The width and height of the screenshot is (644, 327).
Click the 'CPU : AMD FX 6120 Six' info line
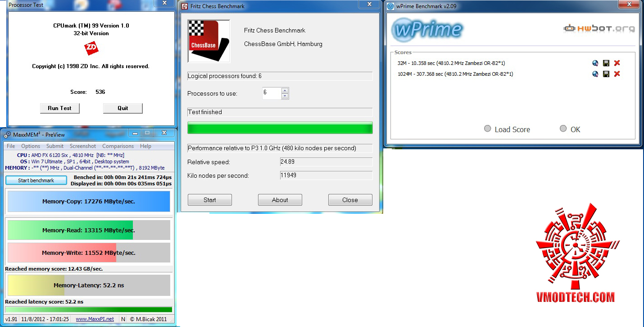[71, 155]
